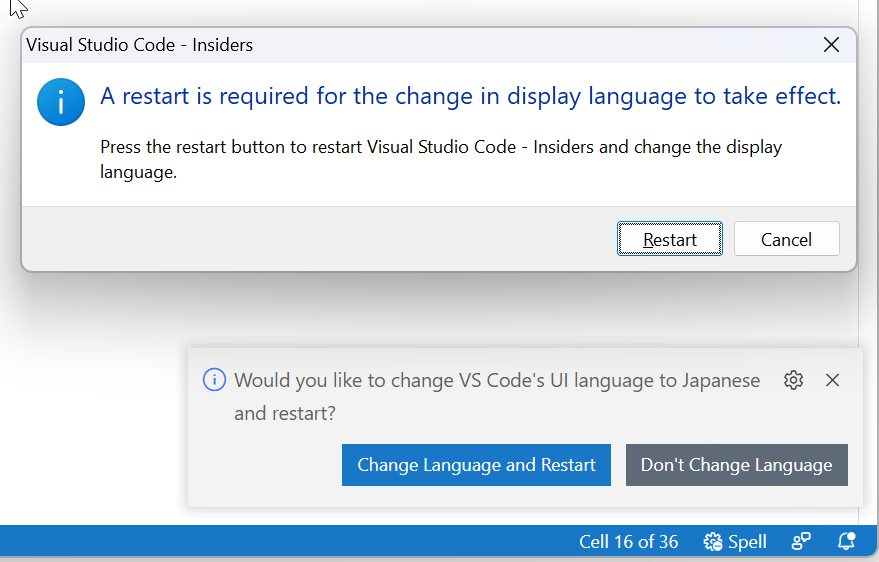Click the 'Would you like to change' message

pyautogui.click(x=497, y=397)
